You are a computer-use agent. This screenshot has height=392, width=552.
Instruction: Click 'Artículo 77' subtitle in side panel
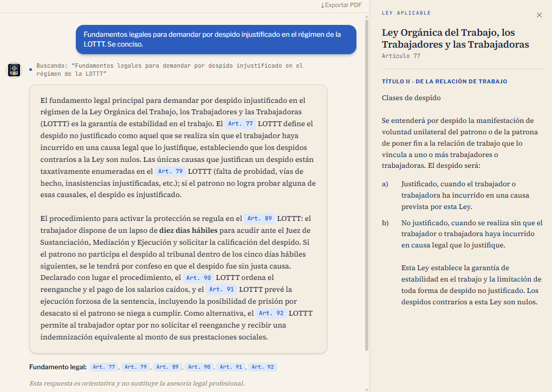pos(401,56)
